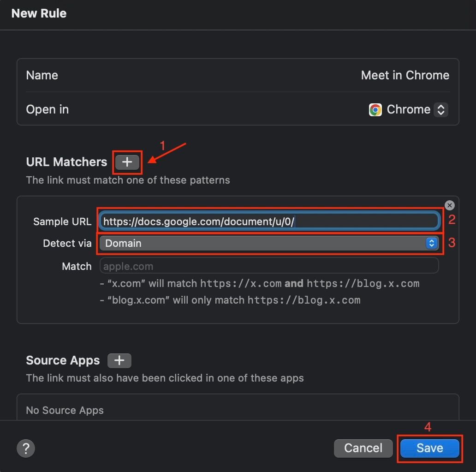
Task: Click the Detect via dropdown chevron icon
Action: (432, 243)
